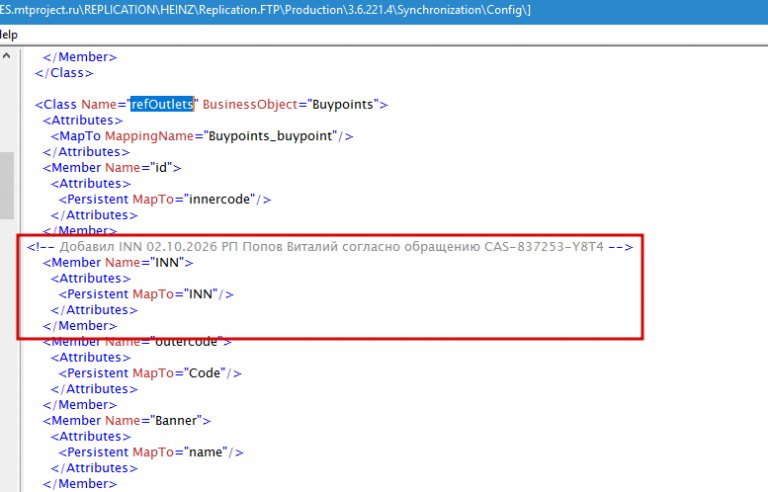
Task: Click the innercode MapTo value
Action: (219, 199)
